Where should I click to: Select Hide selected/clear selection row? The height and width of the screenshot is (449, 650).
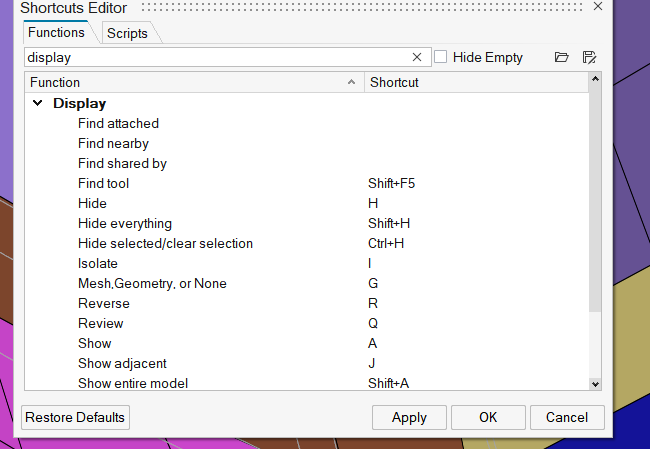(307, 243)
